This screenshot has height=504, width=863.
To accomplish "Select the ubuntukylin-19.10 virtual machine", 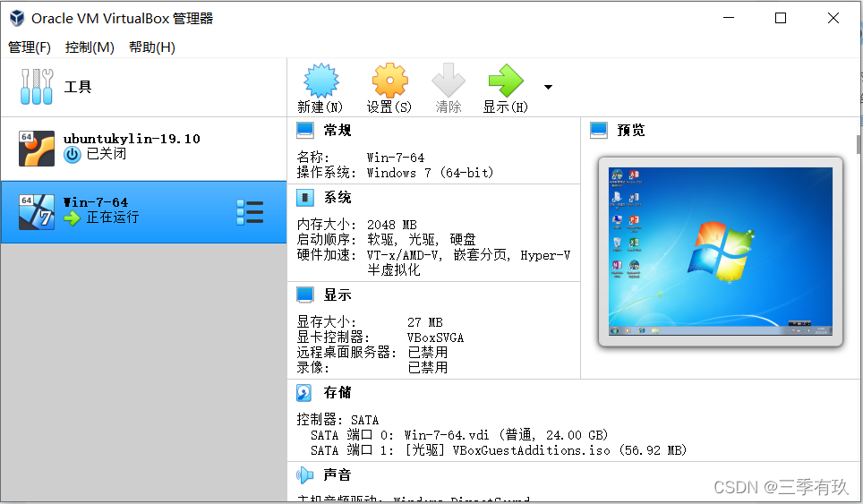I will 143,149.
